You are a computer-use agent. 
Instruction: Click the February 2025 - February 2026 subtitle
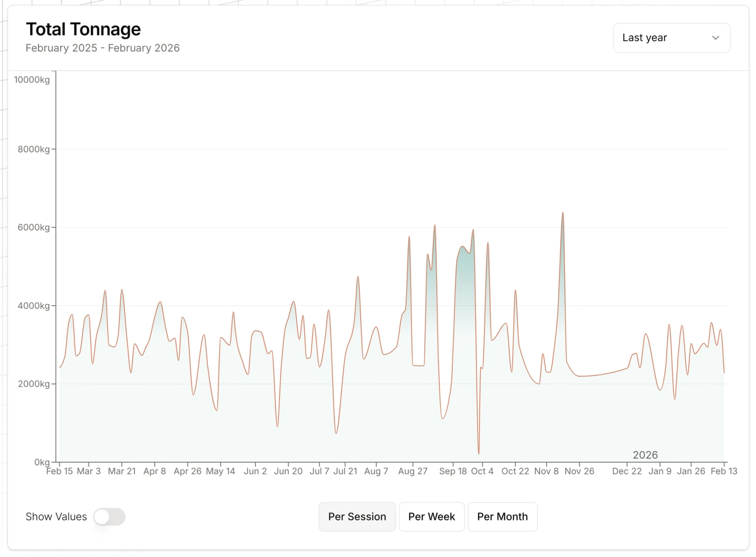coord(103,48)
